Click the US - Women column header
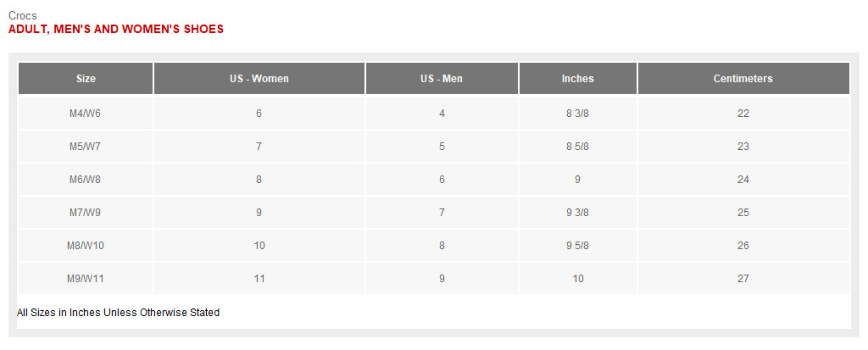This screenshot has height=350, width=868. click(259, 79)
